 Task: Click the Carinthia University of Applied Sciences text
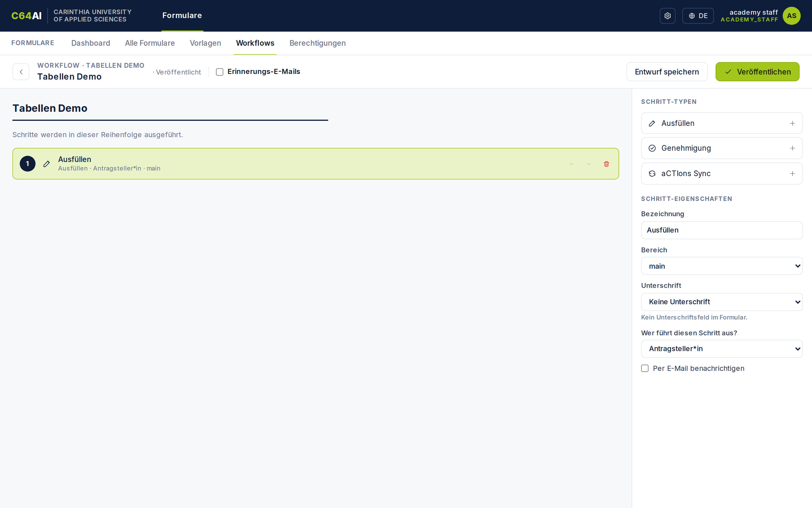coord(92,16)
